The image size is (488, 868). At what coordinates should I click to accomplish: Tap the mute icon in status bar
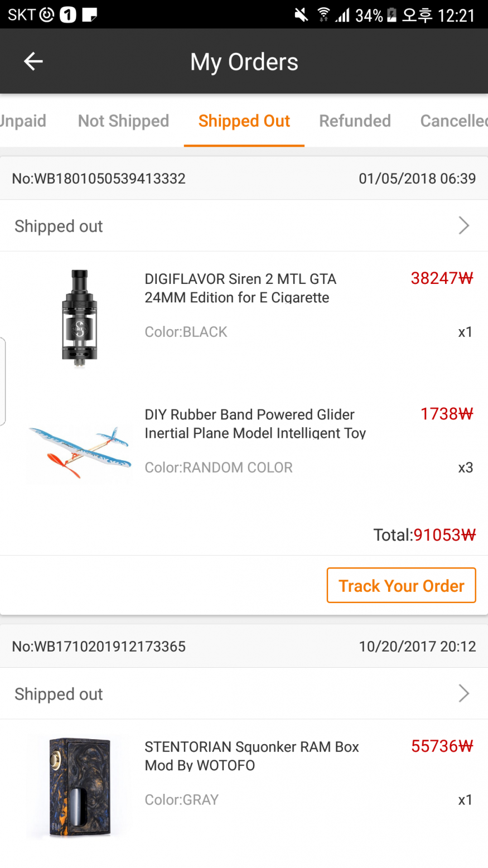click(x=301, y=15)
